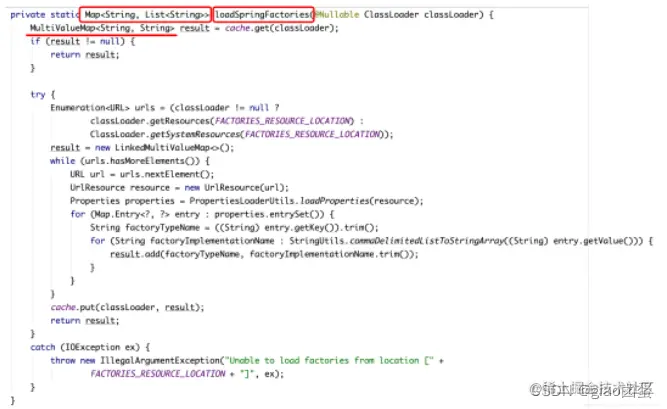667x409 pixels.
Task: Select commaDelimitedListToStringArray method call
Action: 428,241
